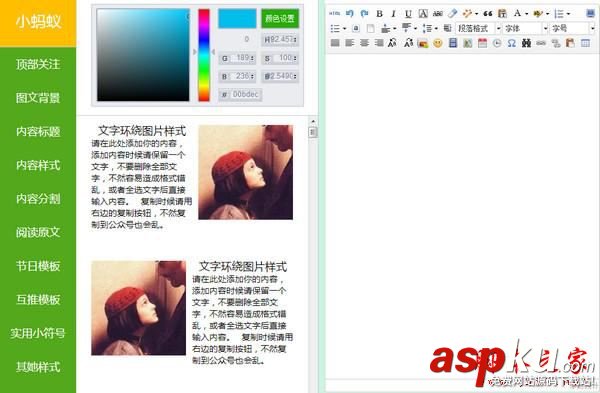Click the redo arrow icon
600x393 pixels.
coord(364,13)
